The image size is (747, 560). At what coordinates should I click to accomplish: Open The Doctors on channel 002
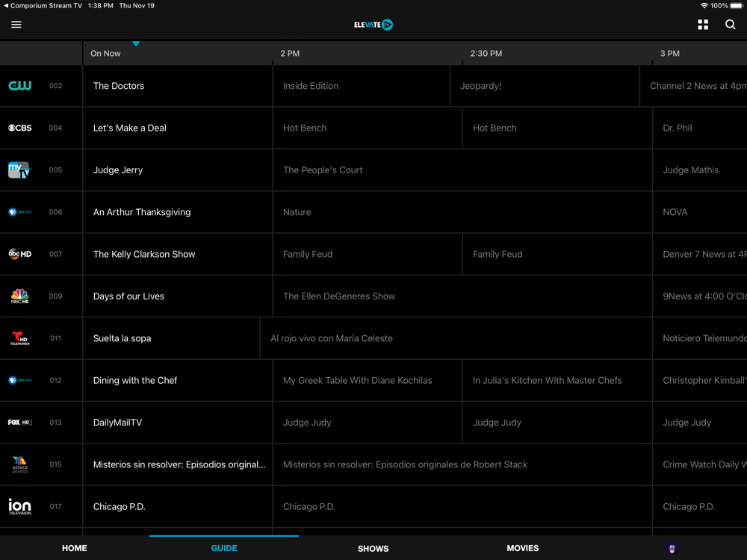(x=178, y=86)
